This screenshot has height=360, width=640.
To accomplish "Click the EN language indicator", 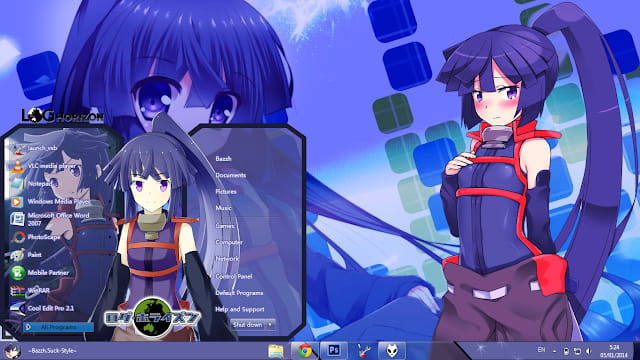I will tap(541, 350).
